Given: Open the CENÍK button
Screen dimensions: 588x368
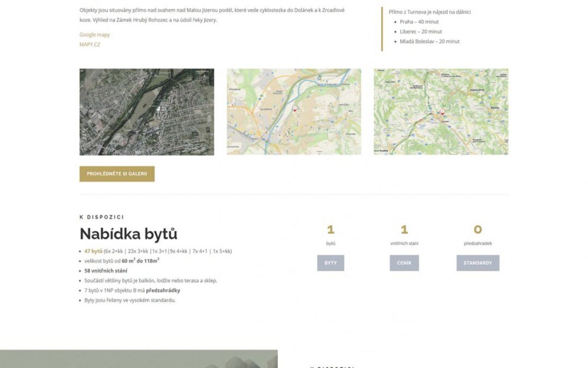Looking at the screenshot, I should tap(404, 263).
